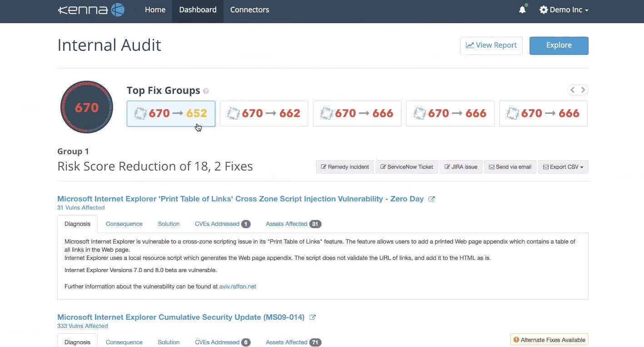Screen dimensions: 644x347
Task: Open 'Print Table of Links' vulnerability title link
Action: tap(240, 199)
